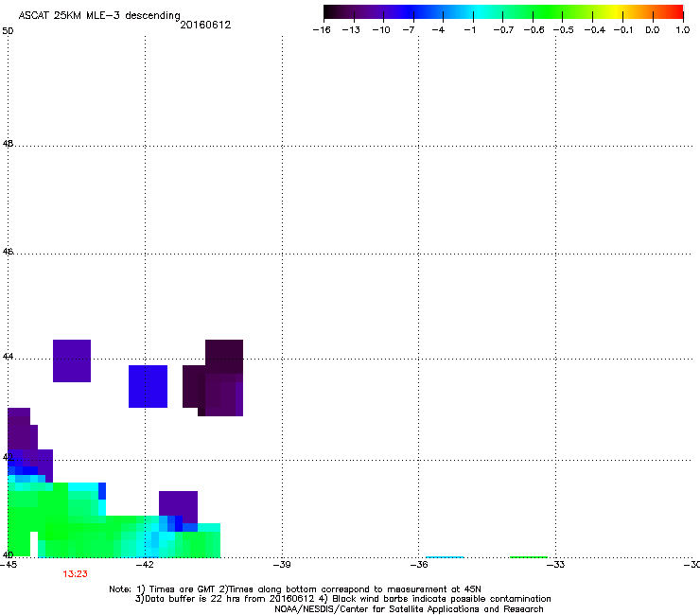Click the latitude axis label 50

coord(8,31)
